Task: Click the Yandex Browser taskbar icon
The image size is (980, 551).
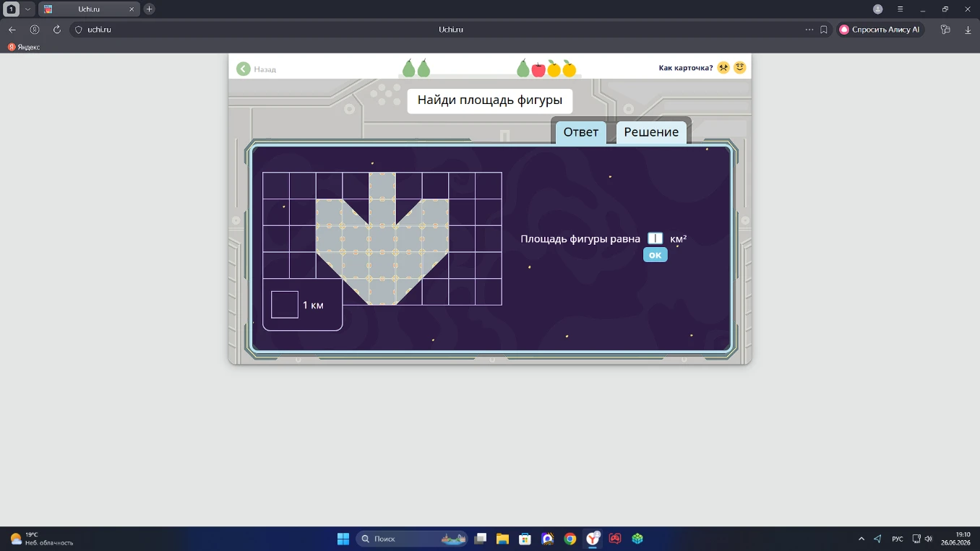Action: tap(593, 539)
